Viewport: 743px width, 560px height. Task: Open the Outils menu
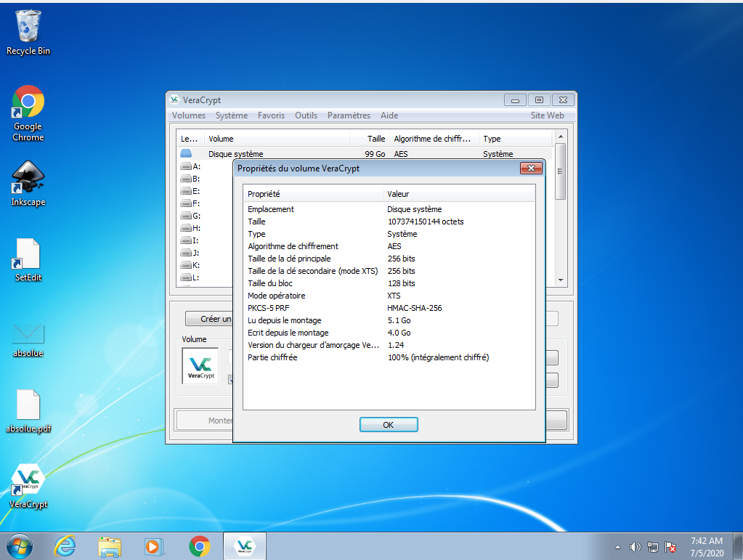306,115
